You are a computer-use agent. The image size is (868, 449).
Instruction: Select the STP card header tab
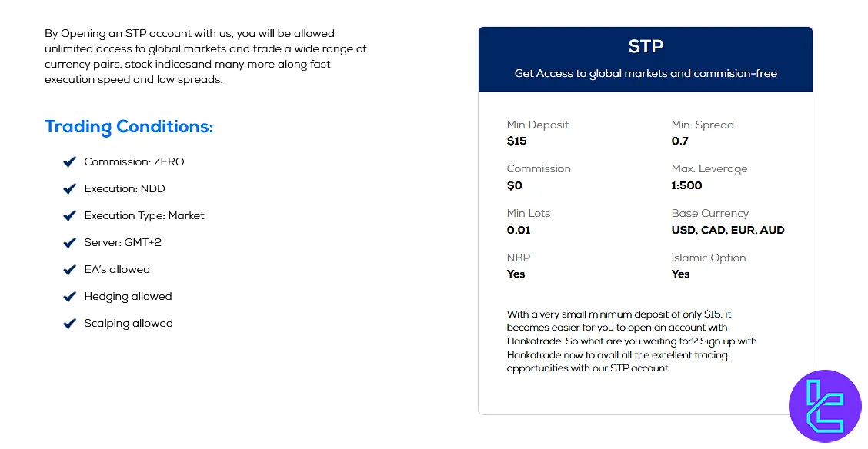[645, 45]
